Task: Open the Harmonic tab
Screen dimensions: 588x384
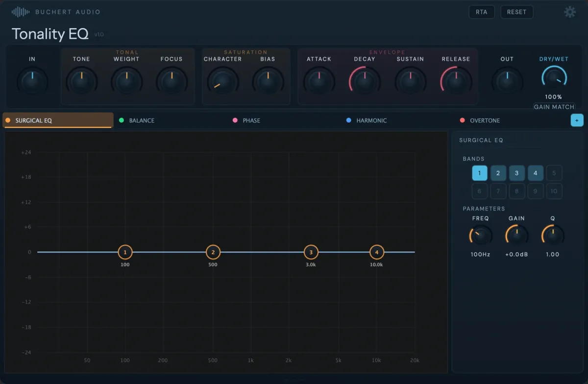Action: [371, 120]
